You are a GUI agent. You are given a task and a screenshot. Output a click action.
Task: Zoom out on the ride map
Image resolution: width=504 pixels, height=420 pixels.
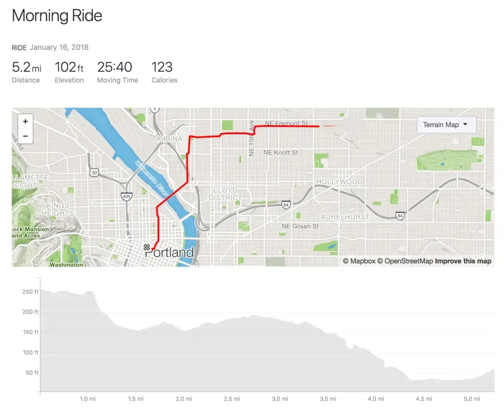(25, 136)
